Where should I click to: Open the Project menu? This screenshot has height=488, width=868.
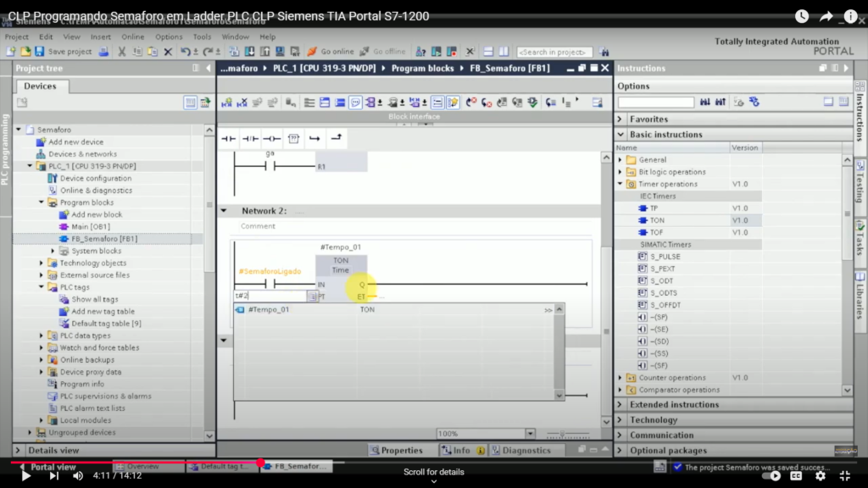tap(17, 36)
